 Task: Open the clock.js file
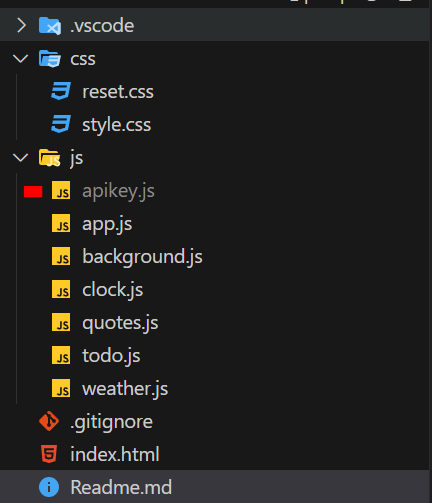pyautogui.click(x=113, y=289)
